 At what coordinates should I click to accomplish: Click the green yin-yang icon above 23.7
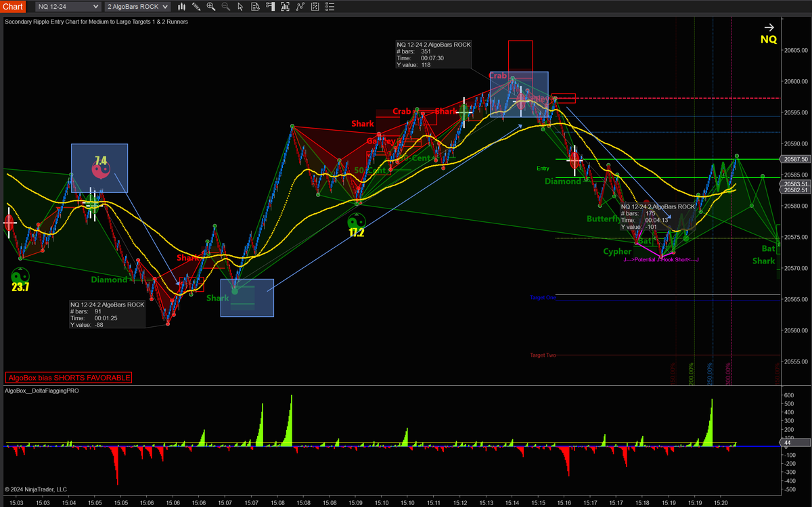point(20,275)
